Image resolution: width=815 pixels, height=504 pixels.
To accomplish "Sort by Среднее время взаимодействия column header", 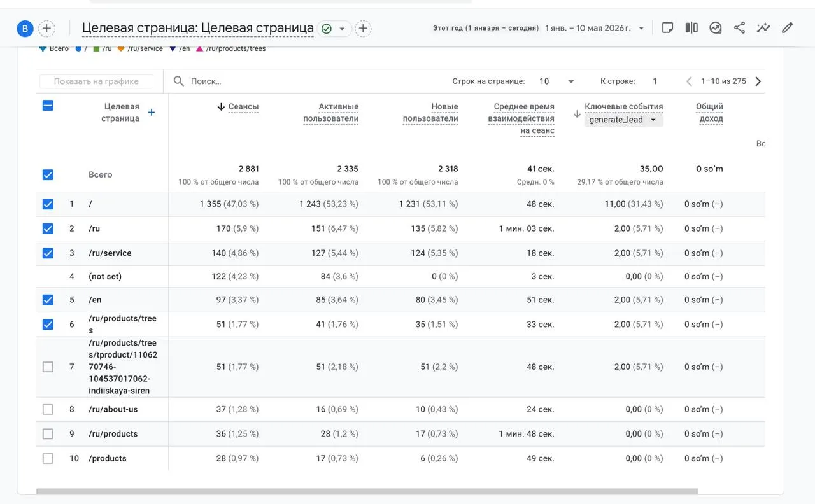I will [521, 118].
